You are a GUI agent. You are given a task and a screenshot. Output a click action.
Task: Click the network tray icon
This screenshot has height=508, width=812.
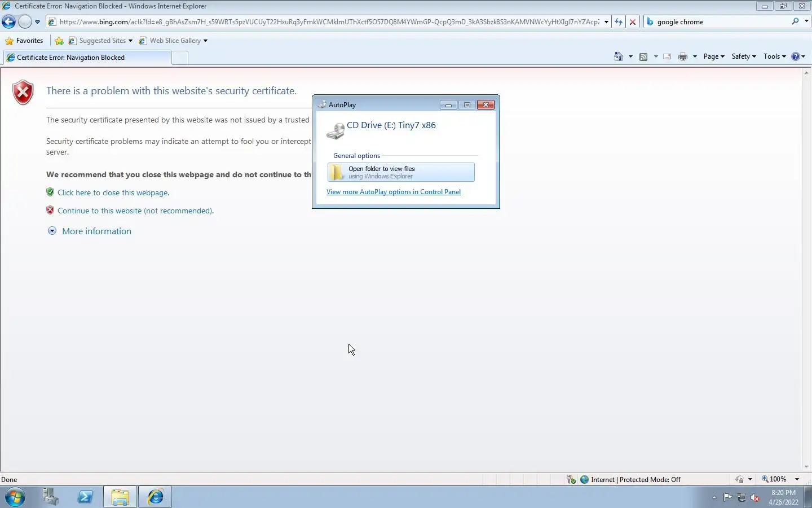[x=742, y=497]
